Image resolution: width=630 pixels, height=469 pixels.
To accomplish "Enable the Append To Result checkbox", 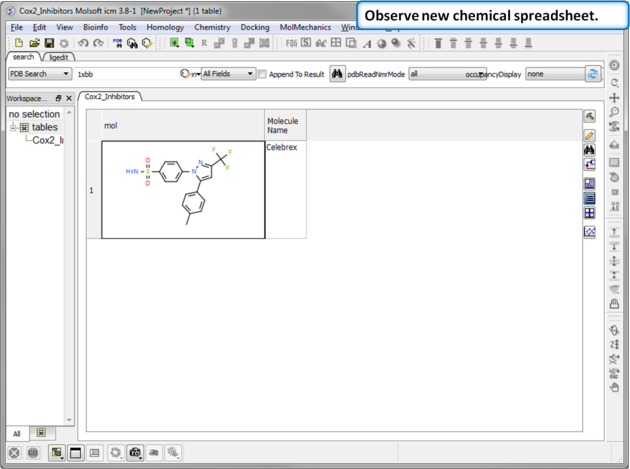I will click(263, 74).
